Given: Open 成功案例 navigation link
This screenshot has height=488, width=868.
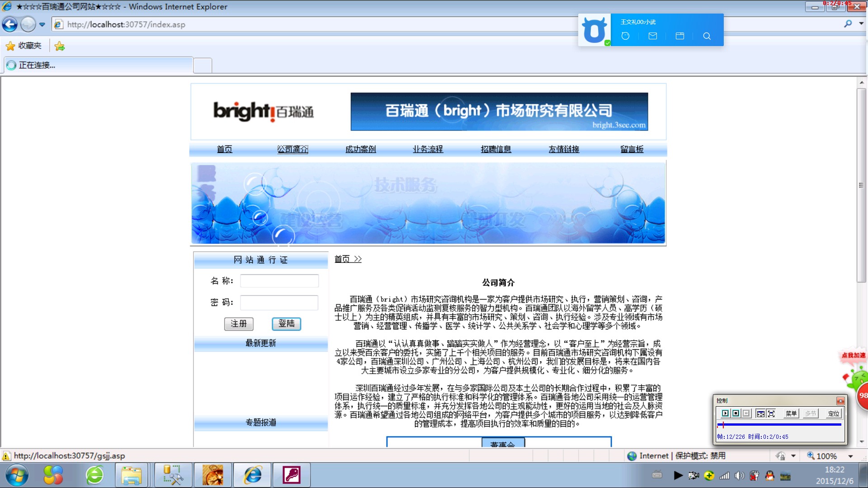Looking at the screenshot, I should tap(360, 149).
